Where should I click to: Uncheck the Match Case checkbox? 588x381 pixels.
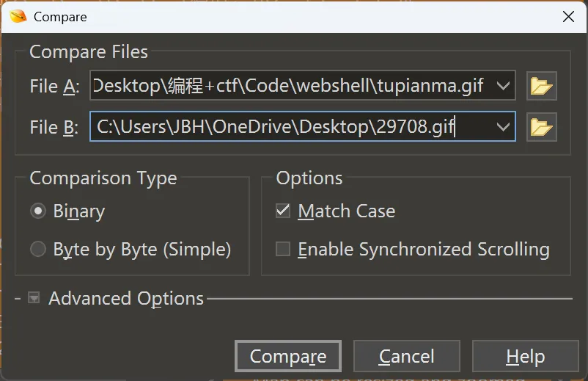pos(283,211)
